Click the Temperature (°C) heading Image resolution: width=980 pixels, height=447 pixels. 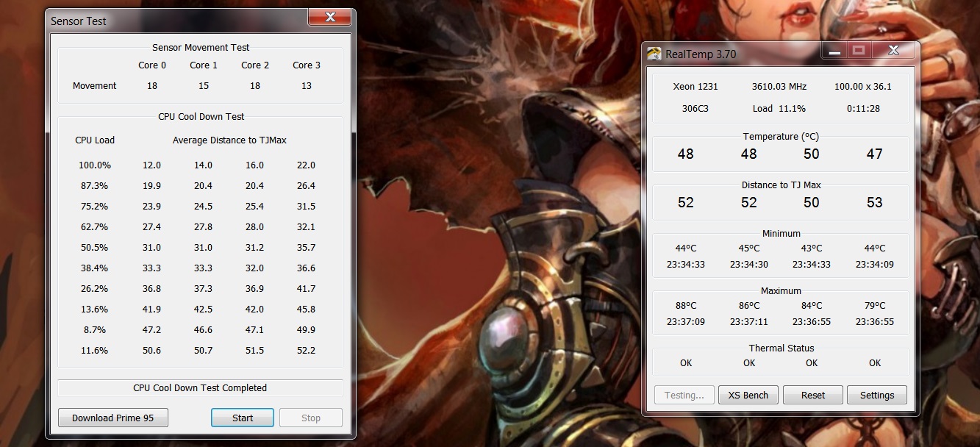[x=781, y=136]
